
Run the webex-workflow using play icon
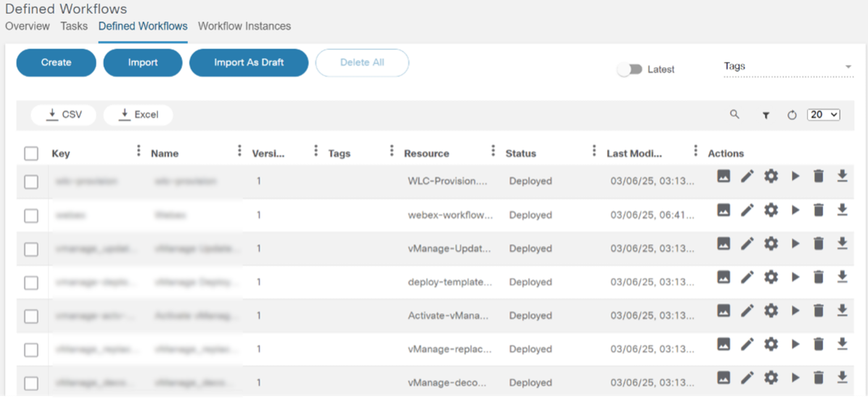[x=795, y=210]
